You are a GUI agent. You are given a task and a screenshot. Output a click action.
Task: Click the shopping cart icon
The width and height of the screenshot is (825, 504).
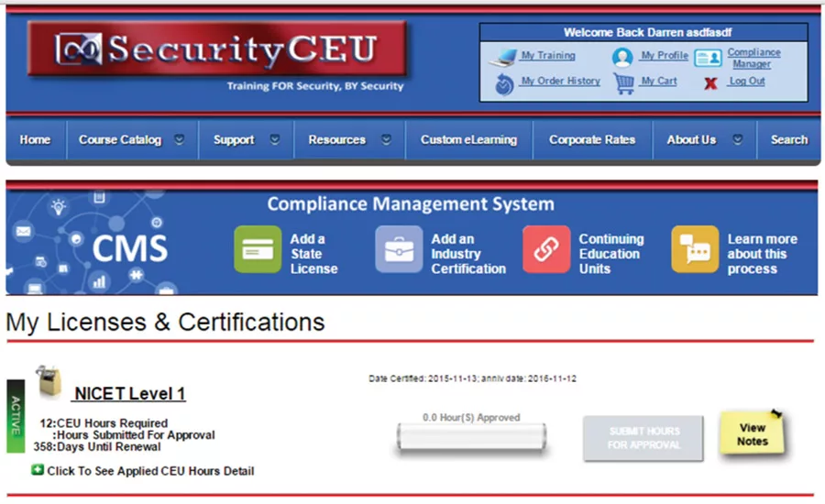point(624,83)
